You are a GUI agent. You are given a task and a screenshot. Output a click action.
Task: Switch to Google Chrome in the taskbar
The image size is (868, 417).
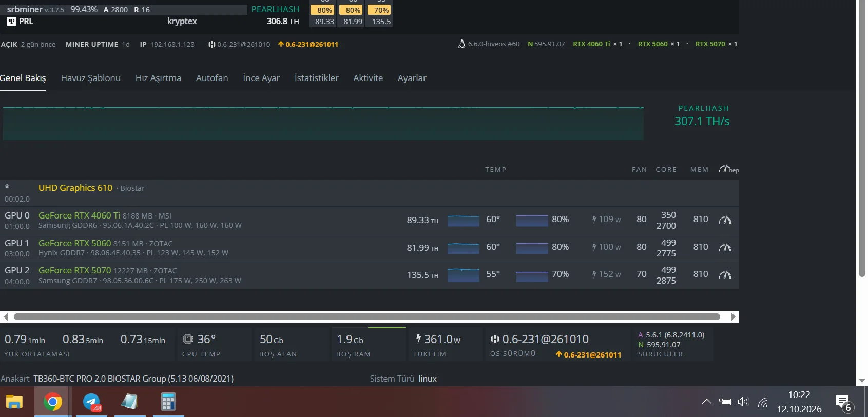pyautogui.click(x=52, y=402)
